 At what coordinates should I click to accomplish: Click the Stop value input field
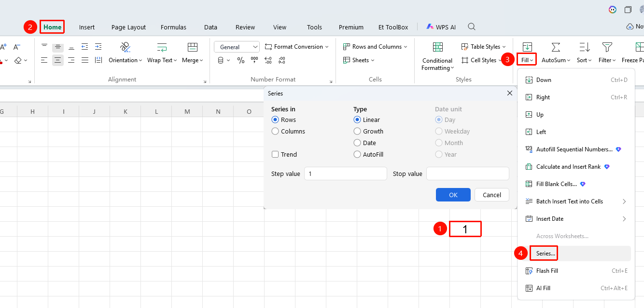click(x=468, y=174)
